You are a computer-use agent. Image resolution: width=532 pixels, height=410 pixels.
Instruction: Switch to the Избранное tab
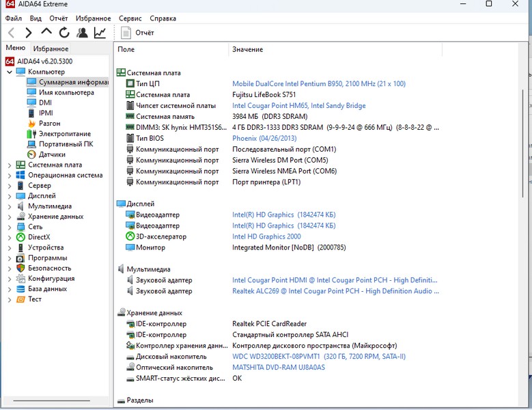coord(51,49)
